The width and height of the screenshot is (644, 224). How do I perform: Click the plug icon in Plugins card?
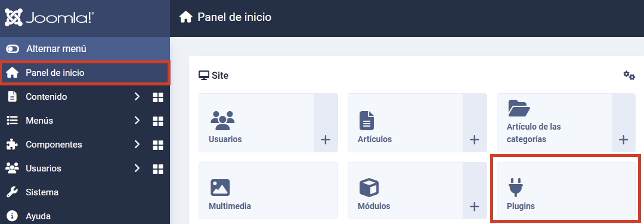(x=515, y=188)
